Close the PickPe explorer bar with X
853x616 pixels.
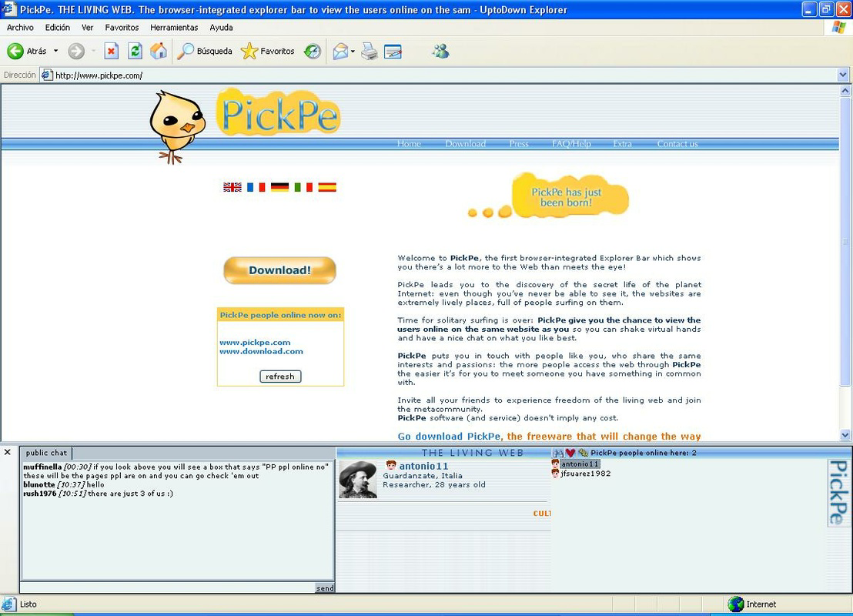coord(8,452)
